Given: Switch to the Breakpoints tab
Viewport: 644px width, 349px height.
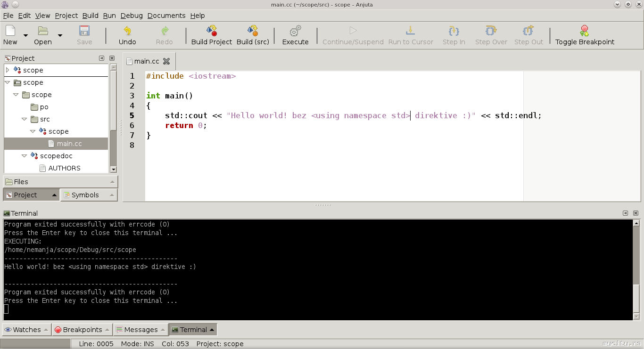Looking at the screenshot, I should click(x=83, y=330).
